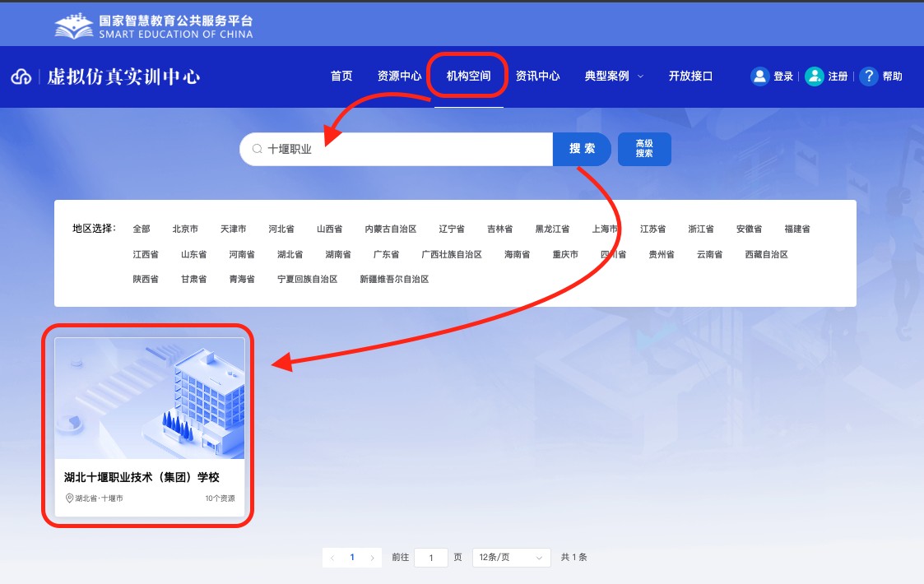Open 高级搜索 advanced search
924x584 pixels.
[x=644, y=149]
